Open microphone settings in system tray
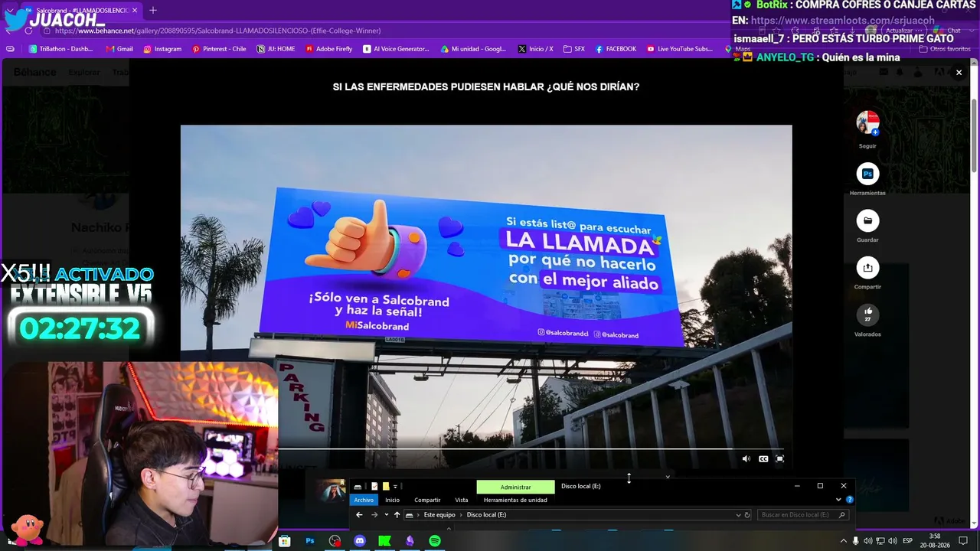Viewport: 980px width, 551px height. 855,541
